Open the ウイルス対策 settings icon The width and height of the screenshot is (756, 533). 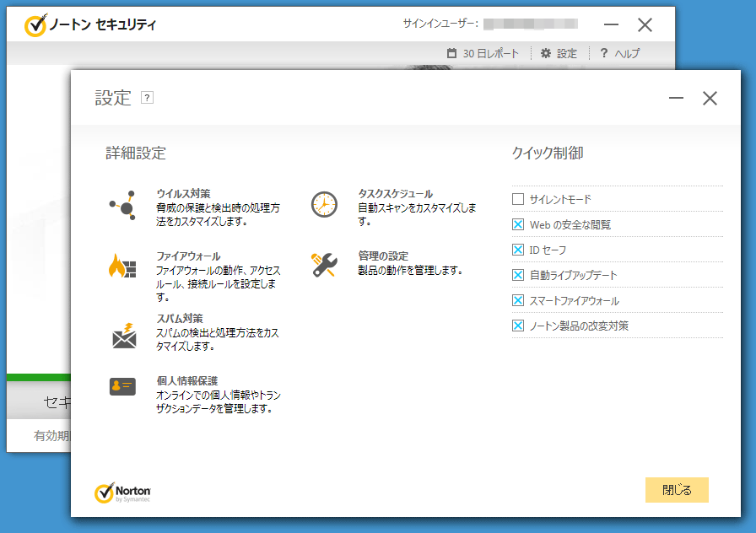coord(122,205)
